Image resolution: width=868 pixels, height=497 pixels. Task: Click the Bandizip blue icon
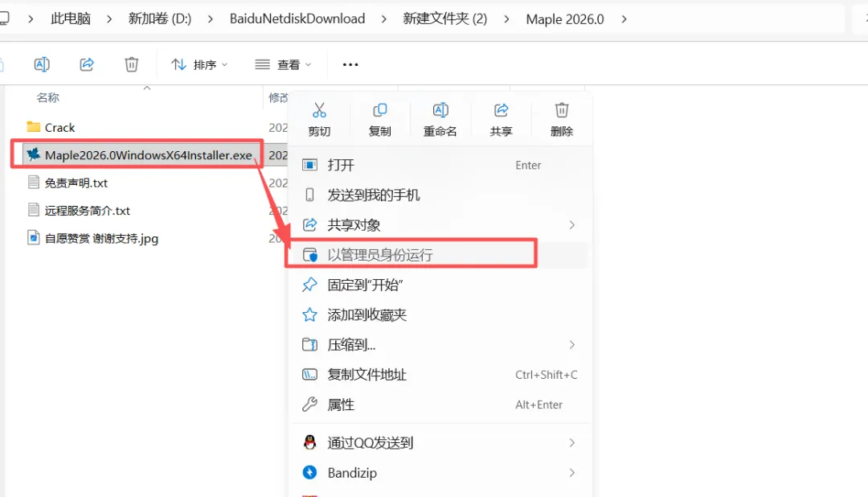coord(310,472)
